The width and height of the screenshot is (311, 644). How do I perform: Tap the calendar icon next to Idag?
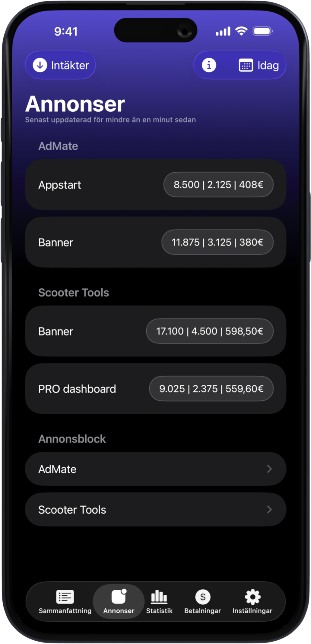coord(246,65)
